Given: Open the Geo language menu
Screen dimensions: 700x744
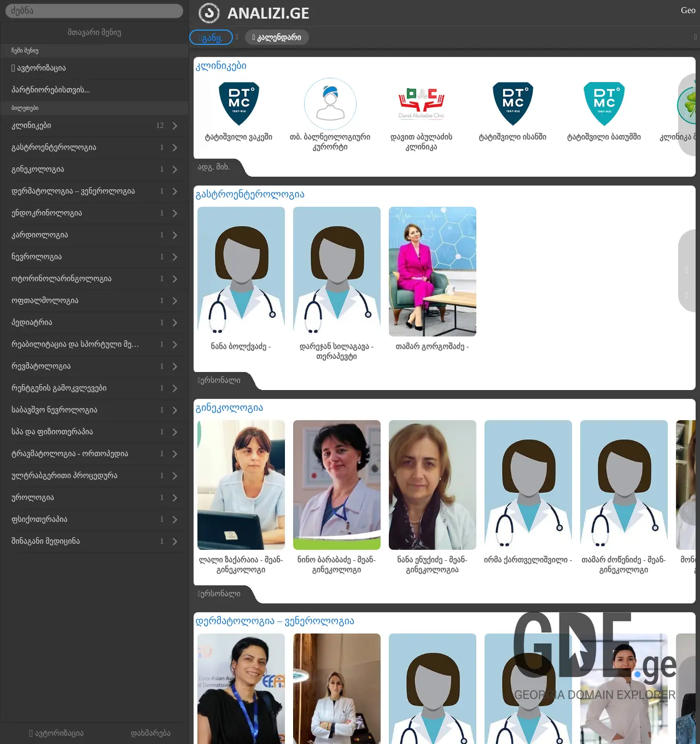Looking at the screenshot, I should click(x=687, y=10).
